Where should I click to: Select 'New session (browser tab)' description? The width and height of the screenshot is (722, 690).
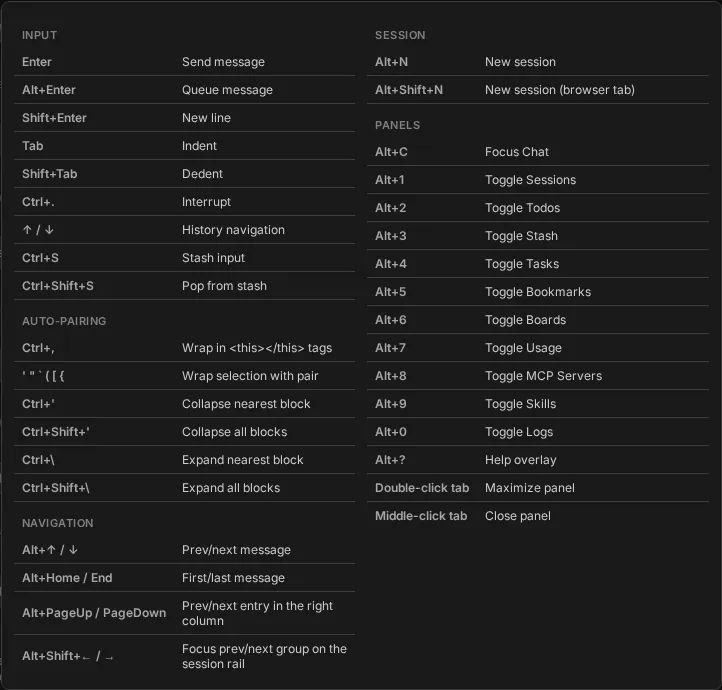(560, 90)
